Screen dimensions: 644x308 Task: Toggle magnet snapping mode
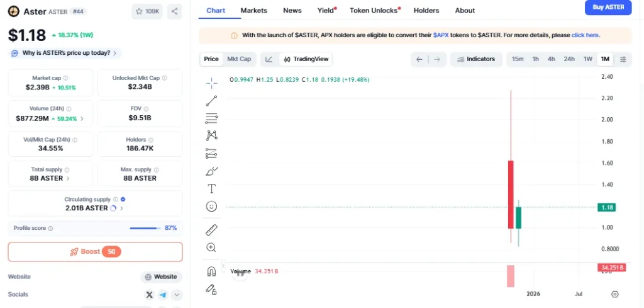point(211,271)
